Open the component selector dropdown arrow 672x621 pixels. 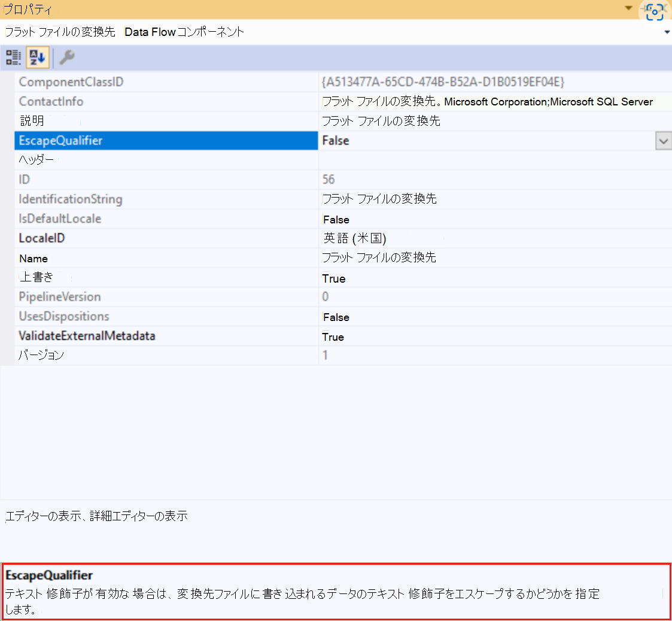click(x=667, y=32)
